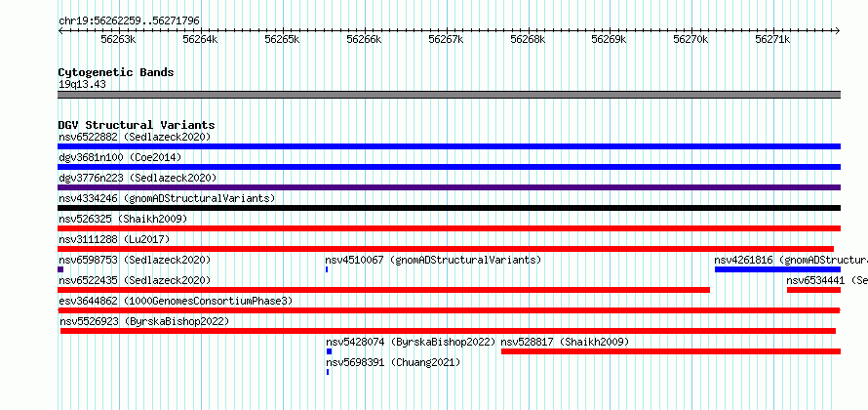The image size is (868, 410).
Task: Click the 56271k ruler tick label
Action: (x=772, y=39)
